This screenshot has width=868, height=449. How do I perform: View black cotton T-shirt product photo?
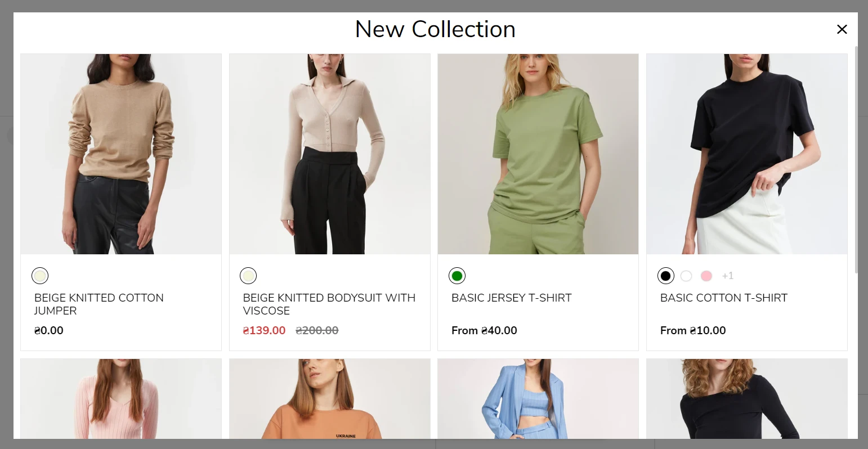pyautogui.click(x=747, y=154)
